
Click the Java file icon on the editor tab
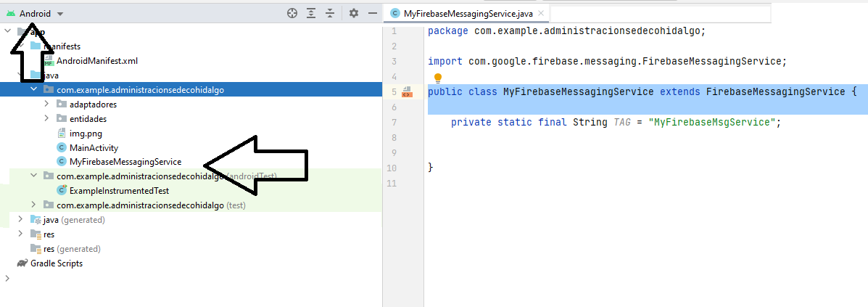394,14
